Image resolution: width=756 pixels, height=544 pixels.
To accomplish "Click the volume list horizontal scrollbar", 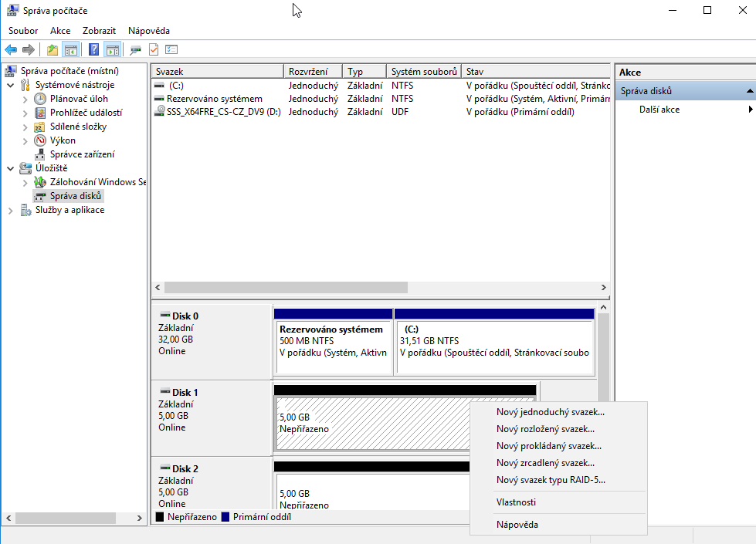I will pyautogui.click(x=286, y=287).
